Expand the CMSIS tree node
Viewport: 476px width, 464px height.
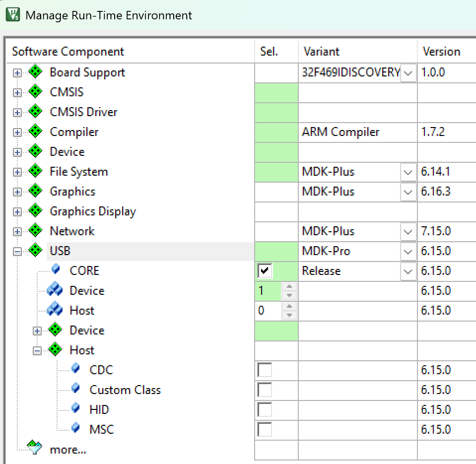click(17, 93)
